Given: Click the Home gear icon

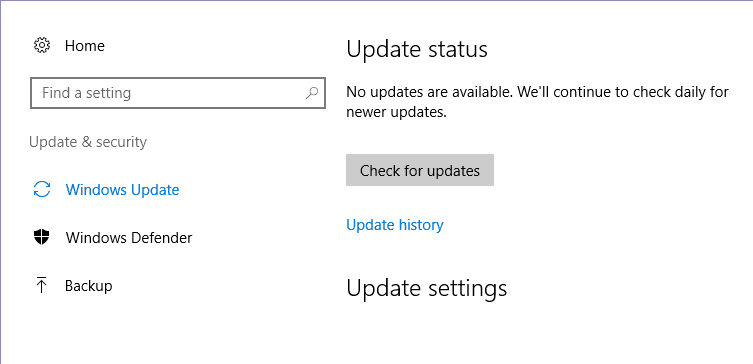Looking at the screenshot, I should pos(42,46).
